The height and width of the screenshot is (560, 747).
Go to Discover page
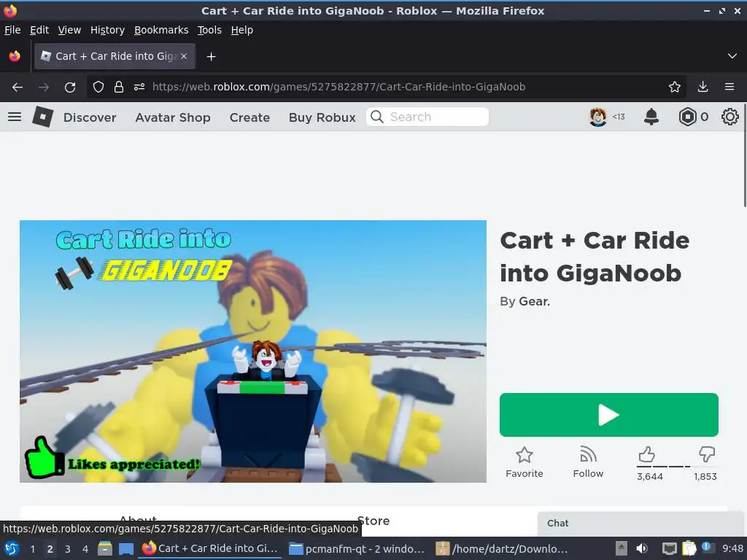(x=90, y=117)
